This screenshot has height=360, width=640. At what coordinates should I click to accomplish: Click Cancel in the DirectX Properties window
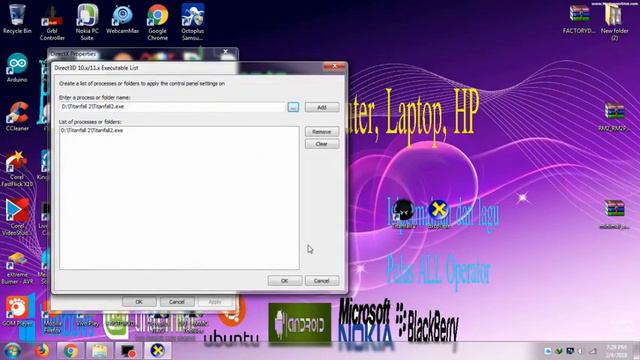(176, 302)
